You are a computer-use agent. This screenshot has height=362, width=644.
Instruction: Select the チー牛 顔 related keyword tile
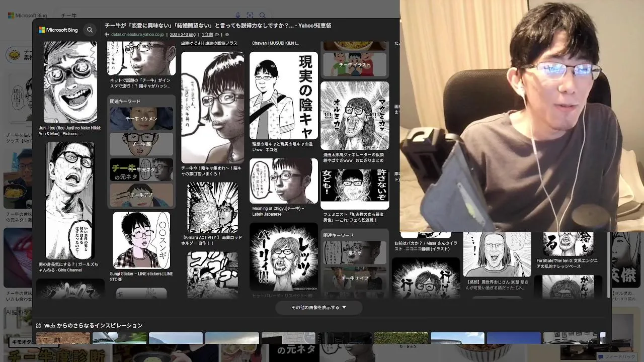coord(141,144)
